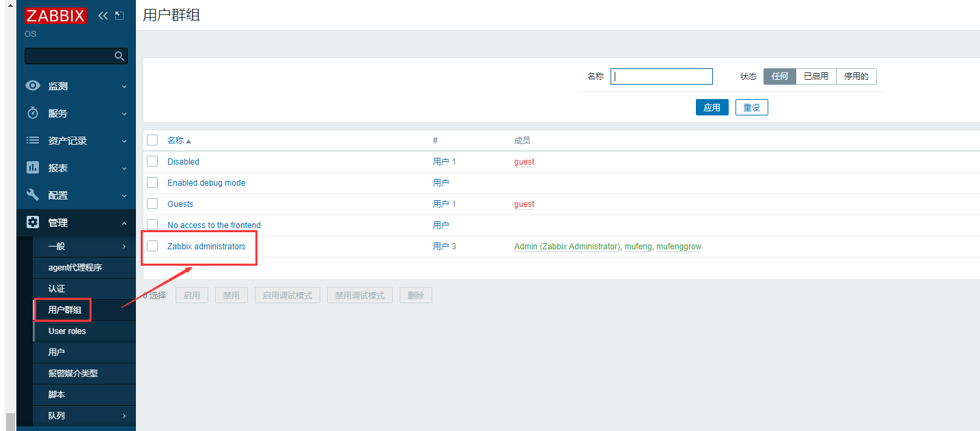Click Admin (Zabbix Administrator) member link
The height and width of the screenshot is (431, 980).
tap(567, 247)
